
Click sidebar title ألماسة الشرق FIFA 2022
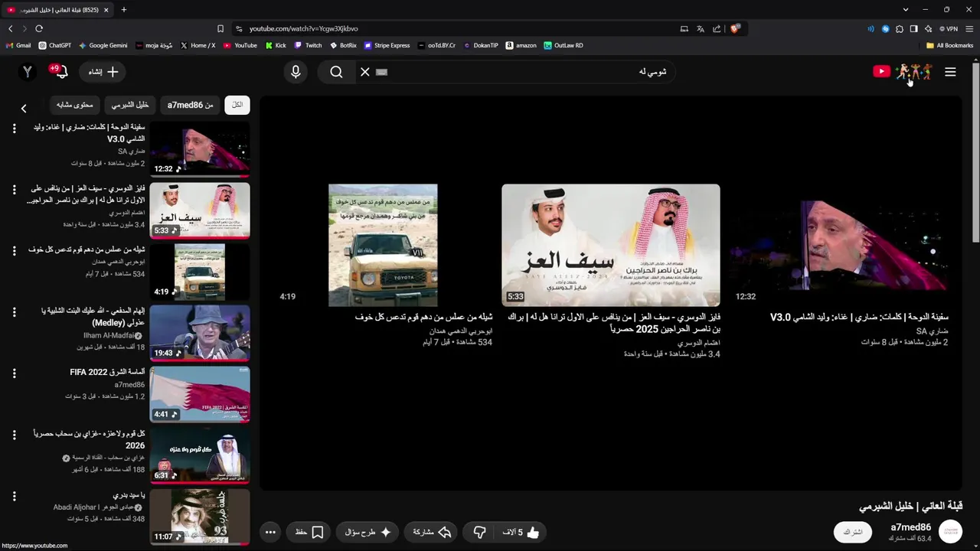[107, 372]
